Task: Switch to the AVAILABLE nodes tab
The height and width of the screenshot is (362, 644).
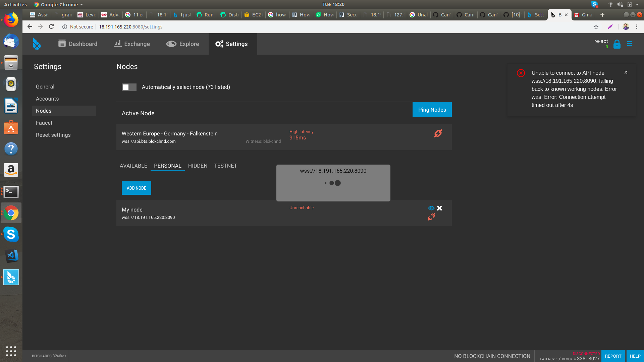Action: (133, 166)
